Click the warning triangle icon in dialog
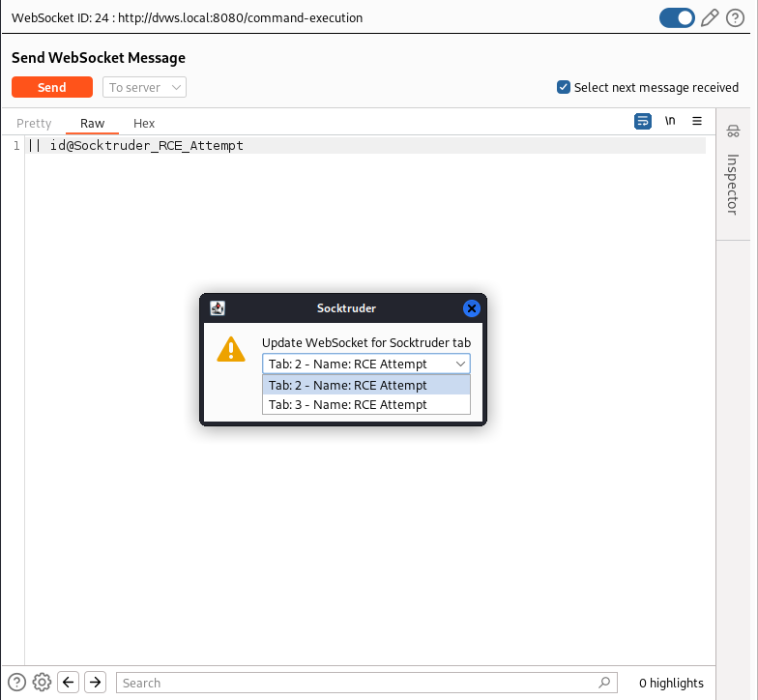This screenshot has height=700, width=758. pyautogui.click(x=231, y=349)
